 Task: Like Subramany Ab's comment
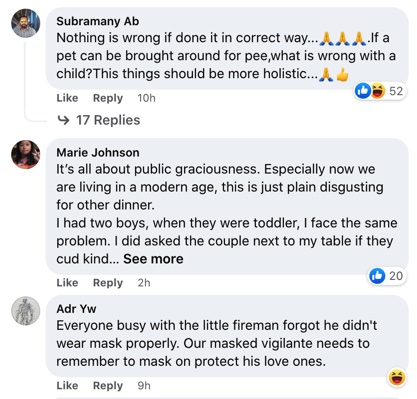(67, 98)
